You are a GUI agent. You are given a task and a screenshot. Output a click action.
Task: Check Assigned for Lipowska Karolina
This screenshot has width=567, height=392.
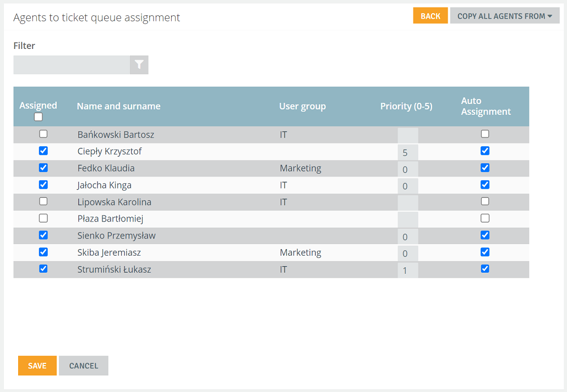43,201
